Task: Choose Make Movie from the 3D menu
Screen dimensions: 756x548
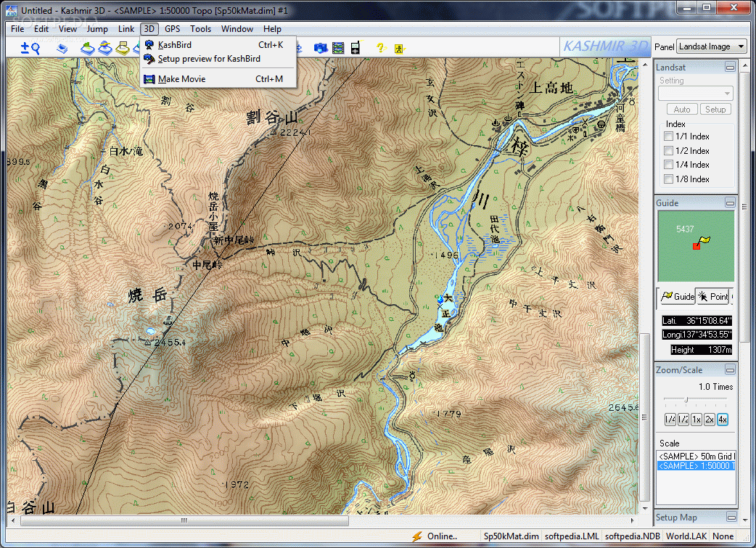Action: [218, 79]
